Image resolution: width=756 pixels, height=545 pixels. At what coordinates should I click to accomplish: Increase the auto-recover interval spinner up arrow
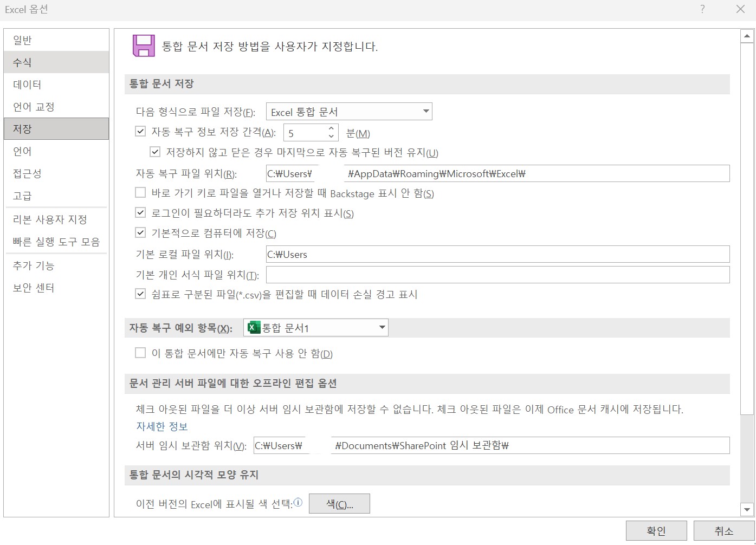[331, 129]
